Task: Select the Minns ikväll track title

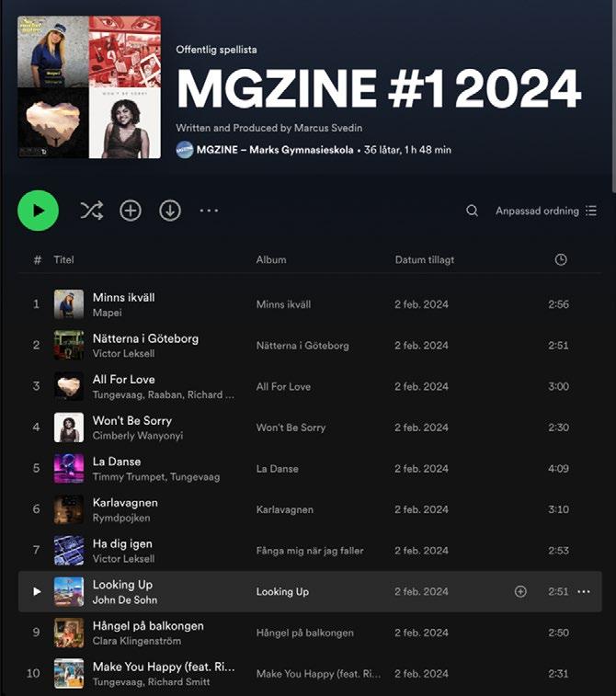Action: (124, 297)
